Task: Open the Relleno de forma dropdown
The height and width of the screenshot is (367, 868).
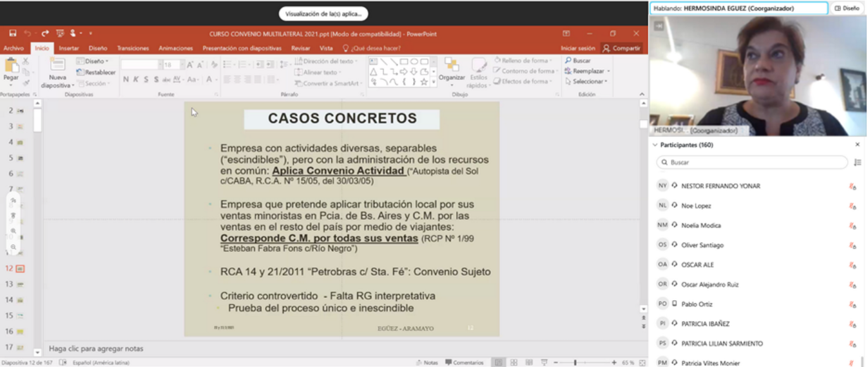Action: pyautogui.click(x=523, y=60)
